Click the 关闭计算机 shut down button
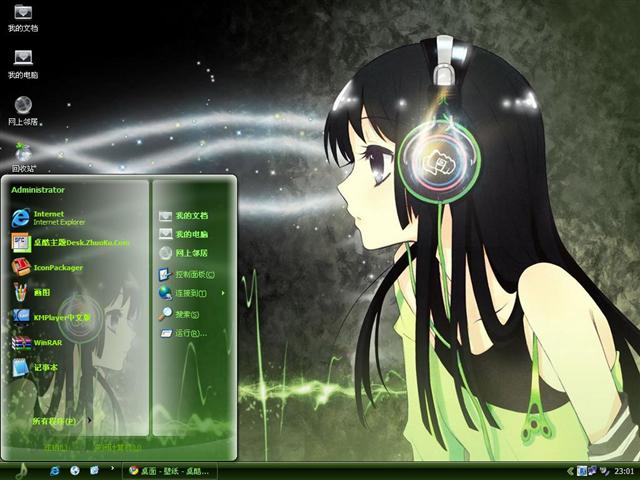The width and height of the screenshot is (640, 480). pyautogui.click(x=118, y=447)
